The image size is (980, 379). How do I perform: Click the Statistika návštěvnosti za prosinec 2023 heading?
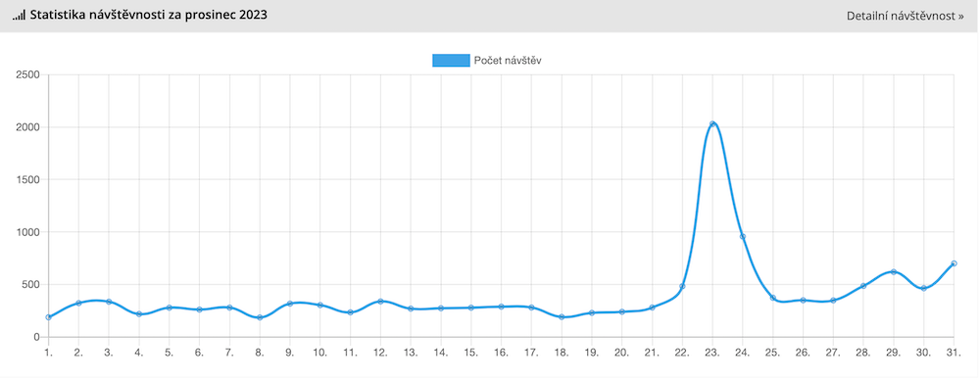[x=149, y=15]
